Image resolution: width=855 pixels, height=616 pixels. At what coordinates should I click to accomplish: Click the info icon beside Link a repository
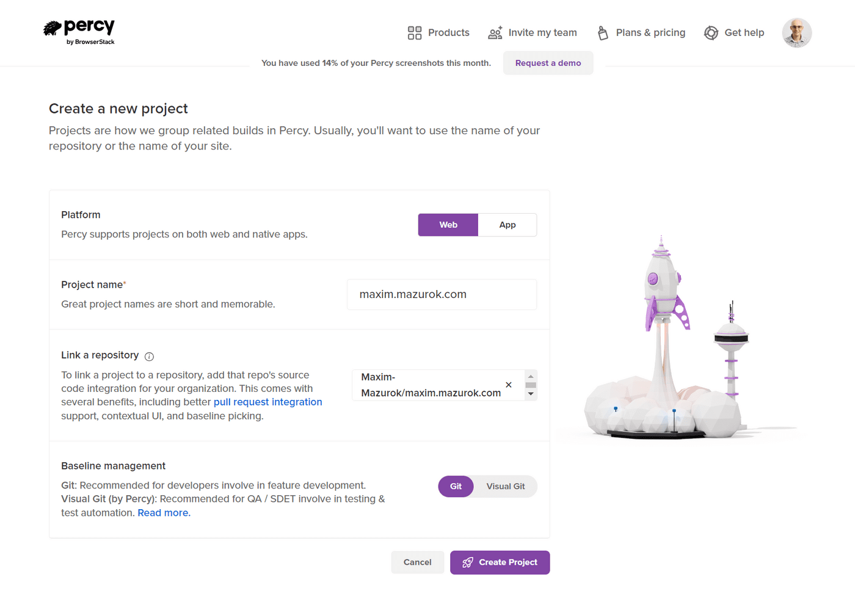click(x=150, y=356)
